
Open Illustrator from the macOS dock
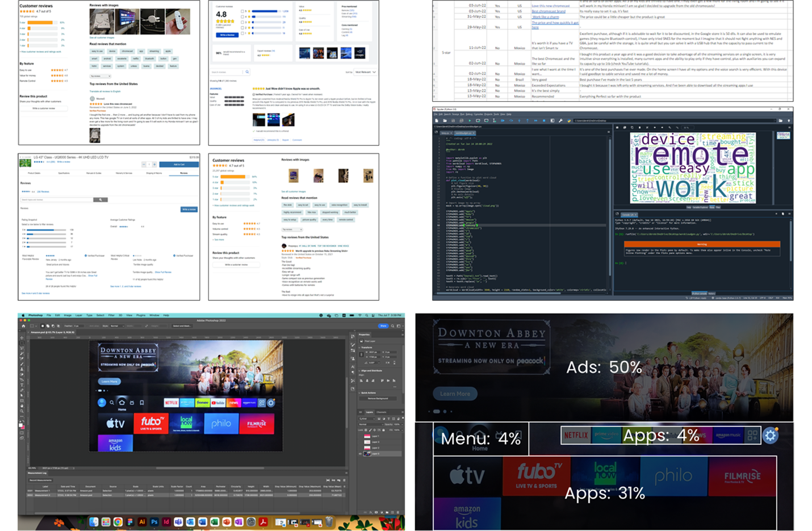coord(142,522)
